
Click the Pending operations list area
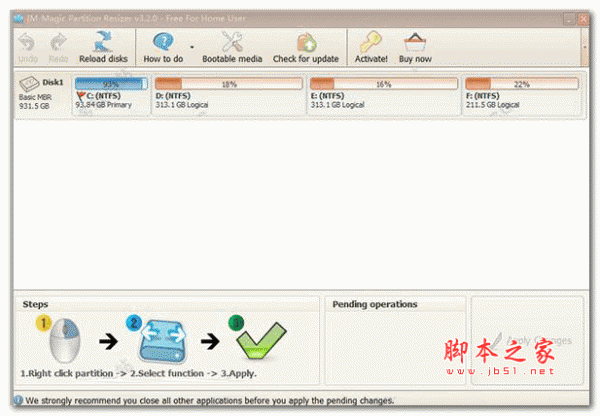[395, 347]
